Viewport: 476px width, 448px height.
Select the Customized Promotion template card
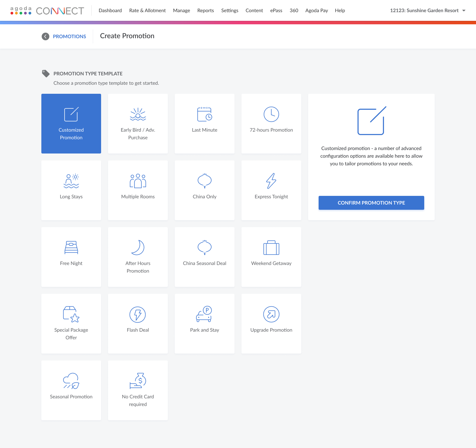coord(71,124)
